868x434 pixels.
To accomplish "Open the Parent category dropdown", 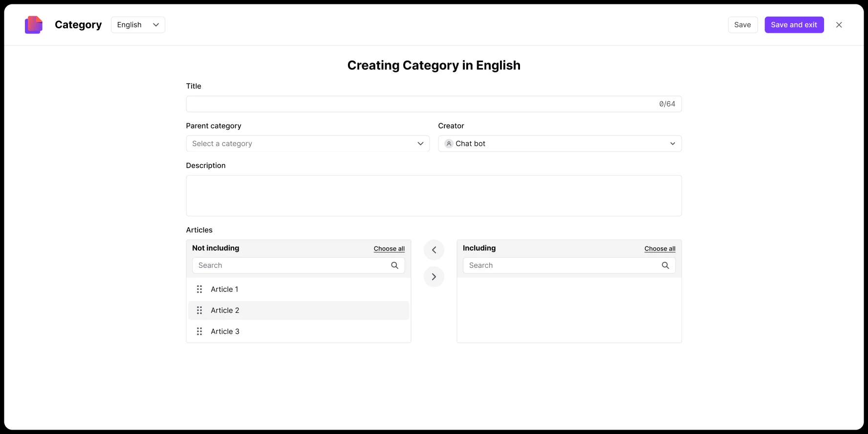I will tap(308, 144).
